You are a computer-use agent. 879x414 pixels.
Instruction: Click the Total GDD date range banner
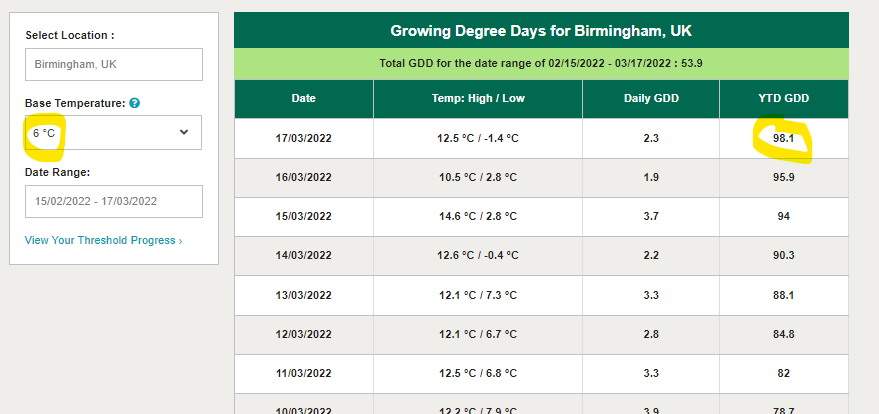click(x=541, y=63)
